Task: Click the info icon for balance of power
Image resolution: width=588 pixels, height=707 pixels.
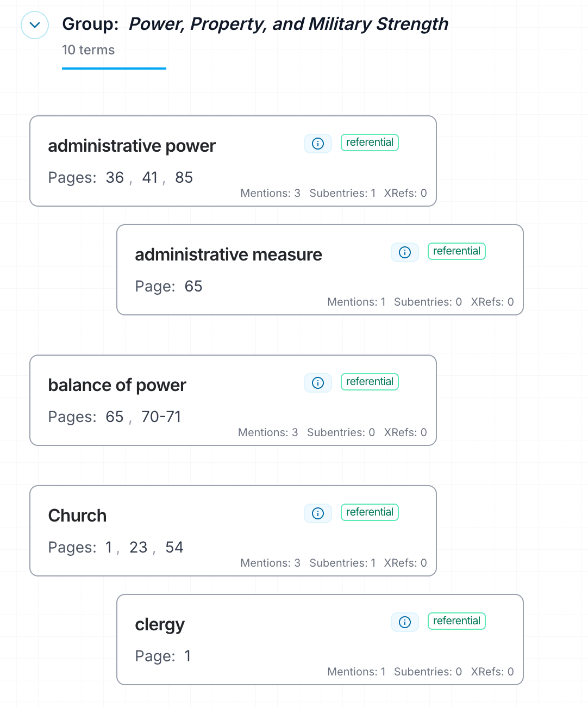Action: point(317,383)
